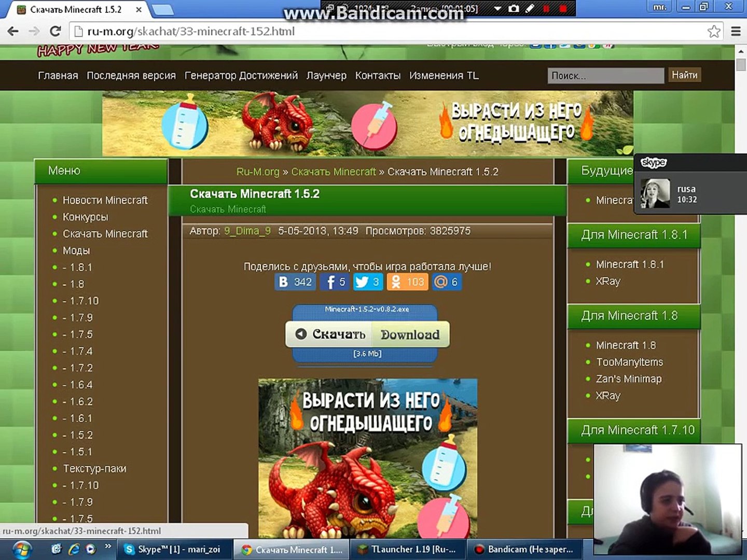The height and width of the screenshot is (560, 747).
Task: Open Контакты menu item
Action: [378, 75]
